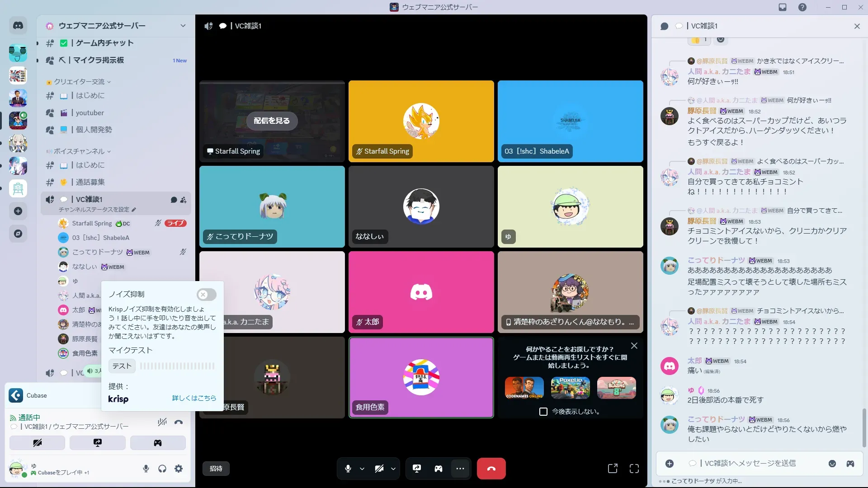The width and height of the screenshot is (868, 488).
Task: Open the マイクラ掲示板 channel
Action: 98,60
